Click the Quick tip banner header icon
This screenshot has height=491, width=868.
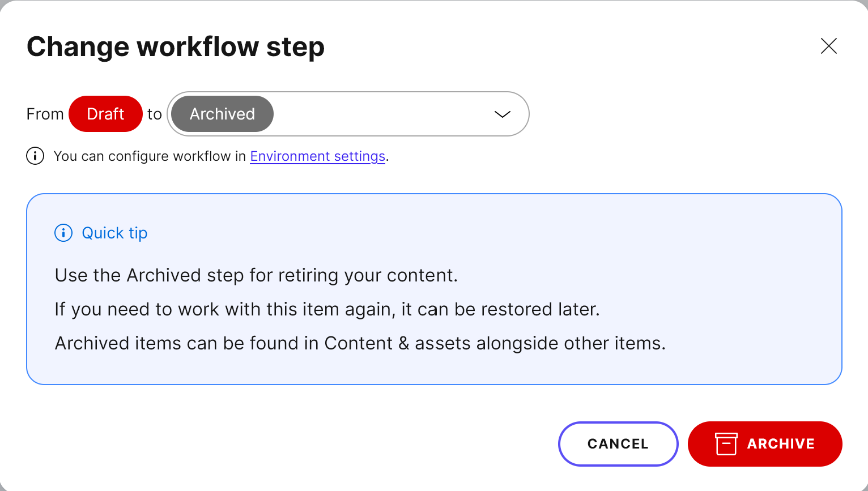pyautogui.click(x=63, y=233)
